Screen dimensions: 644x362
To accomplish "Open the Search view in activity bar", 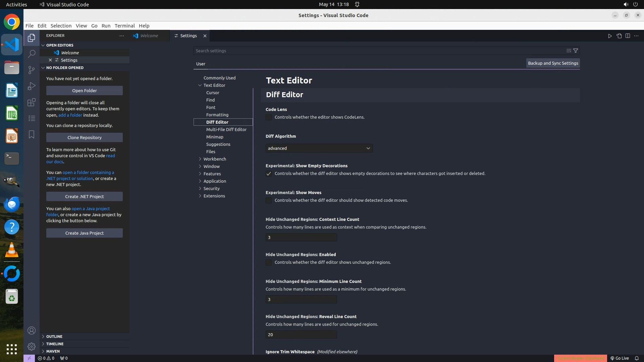I will (x=32, y=54).
